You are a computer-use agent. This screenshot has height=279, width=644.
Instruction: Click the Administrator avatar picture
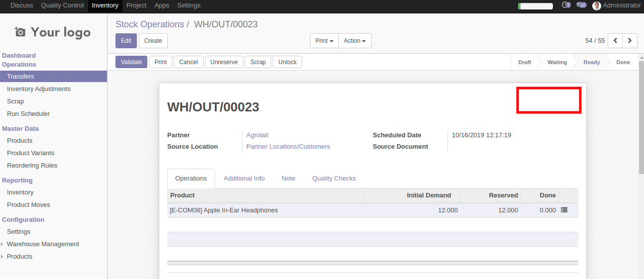(x=597, y=6)
